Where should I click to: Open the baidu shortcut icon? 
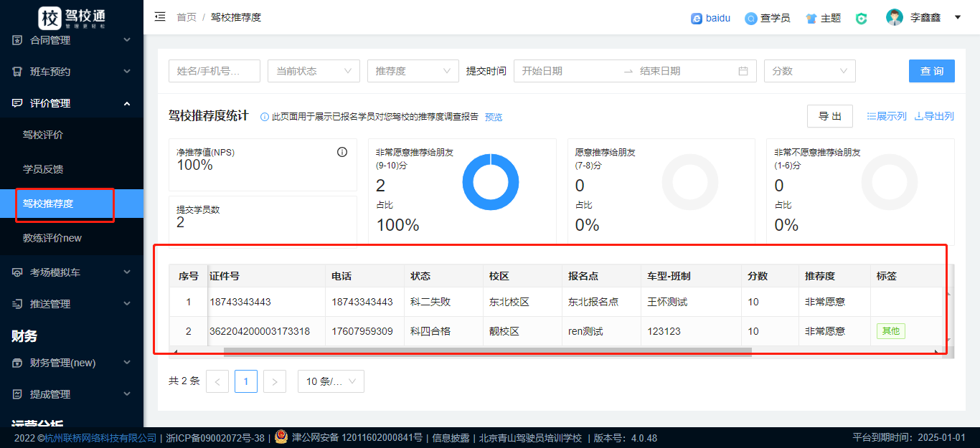pyautogui.click(x=696, y=19)
